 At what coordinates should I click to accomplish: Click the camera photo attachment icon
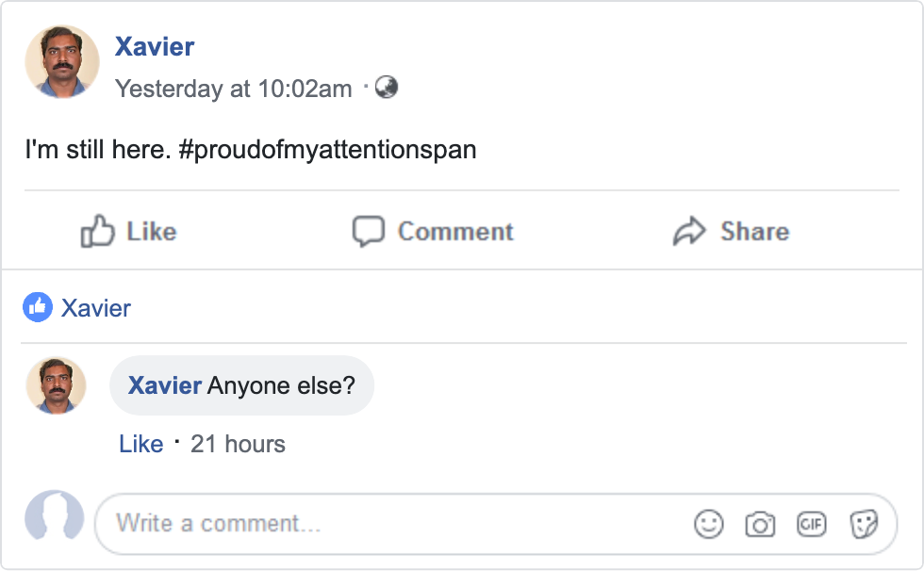point(760,524)
